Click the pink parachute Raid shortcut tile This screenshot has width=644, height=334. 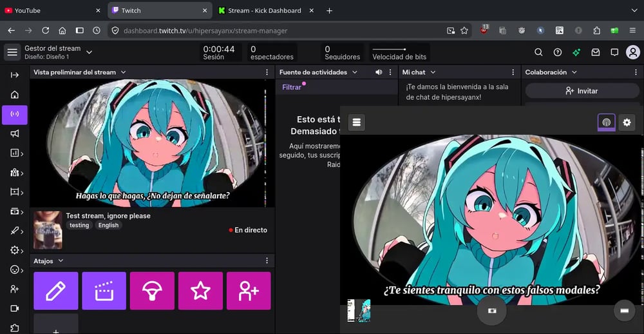pyautogui.click(x=153, y=291)
